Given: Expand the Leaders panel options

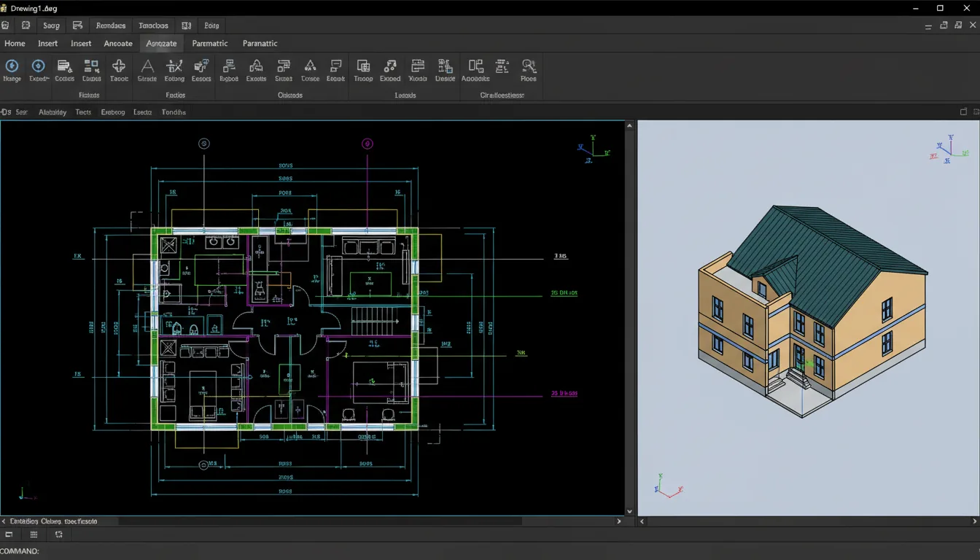Looking at the screenshot, I should [x=405, y=95].
